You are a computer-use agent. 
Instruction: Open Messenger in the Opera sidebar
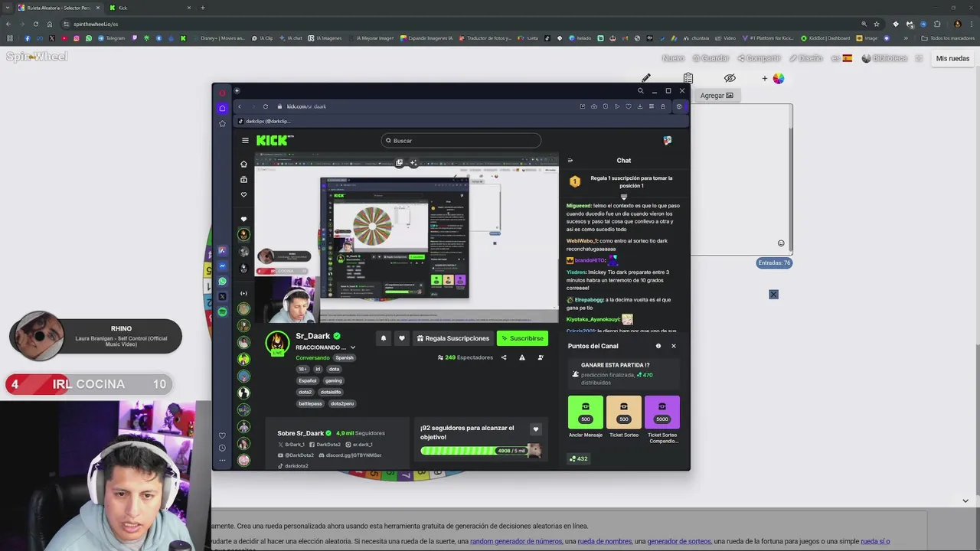coord(222,266)
